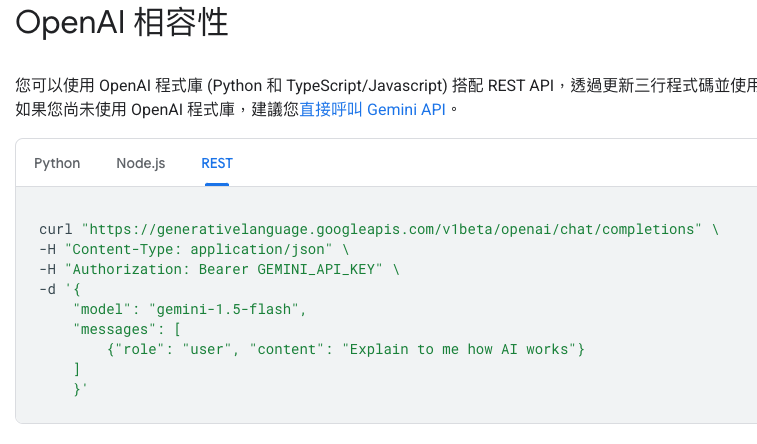Click the "model" key in JSON body

[x=102, y=309]
